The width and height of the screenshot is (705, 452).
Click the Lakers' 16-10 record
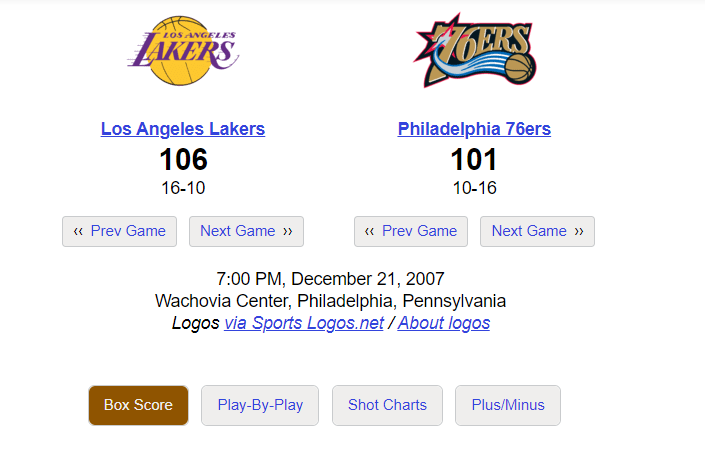(183, 188)
